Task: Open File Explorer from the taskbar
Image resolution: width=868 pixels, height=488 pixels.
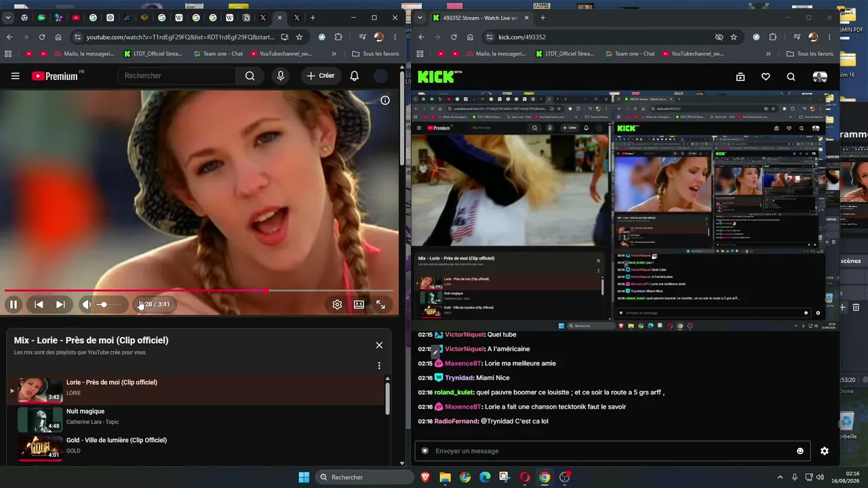Action: [x=445, y=477]
